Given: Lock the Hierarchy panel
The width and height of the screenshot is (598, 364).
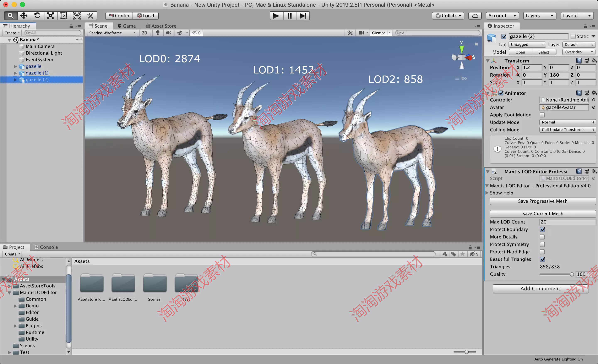Looking at the screenshot, I should pyautogui.click(x=71, y=26).
